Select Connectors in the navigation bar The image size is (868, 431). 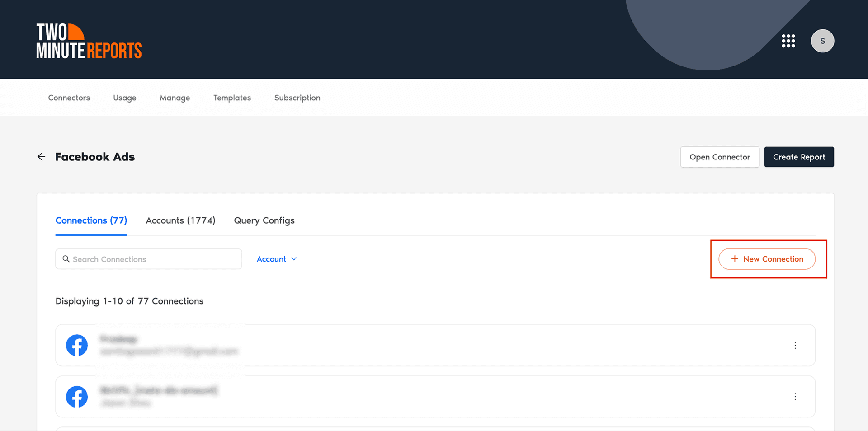[x=69, y=98]
